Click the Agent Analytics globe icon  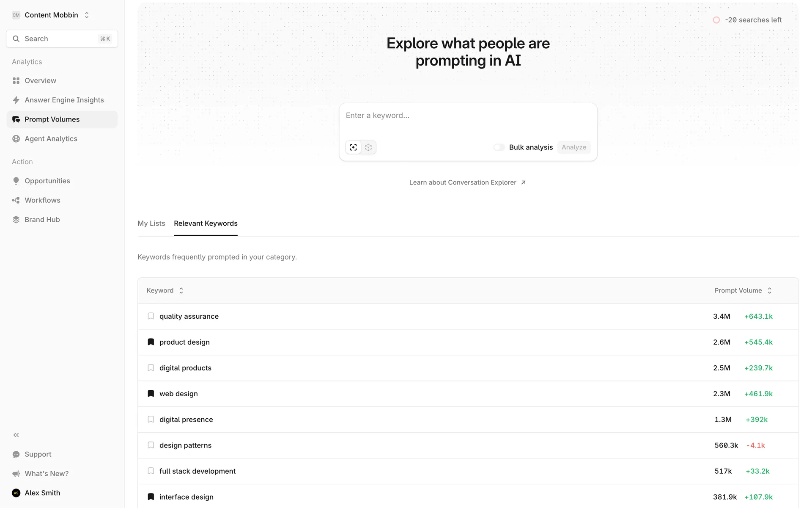pyautogui.click(x=16, y=139)
